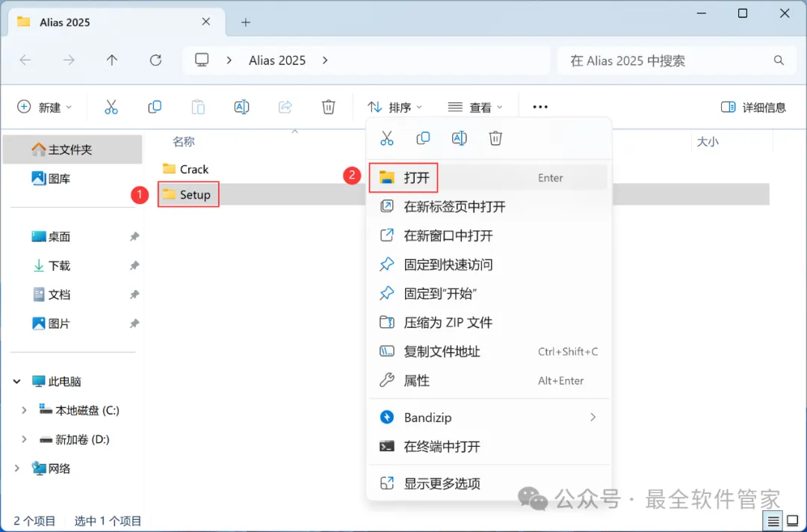Unpin 桌面 from quick access
807x532 pixels.
click(134, 237)
